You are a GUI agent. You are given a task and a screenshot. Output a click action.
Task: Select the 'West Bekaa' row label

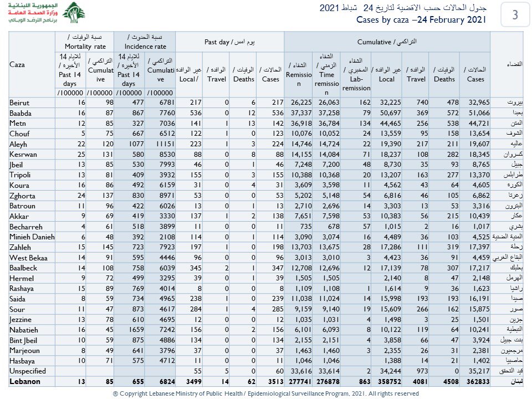(29, 258)
